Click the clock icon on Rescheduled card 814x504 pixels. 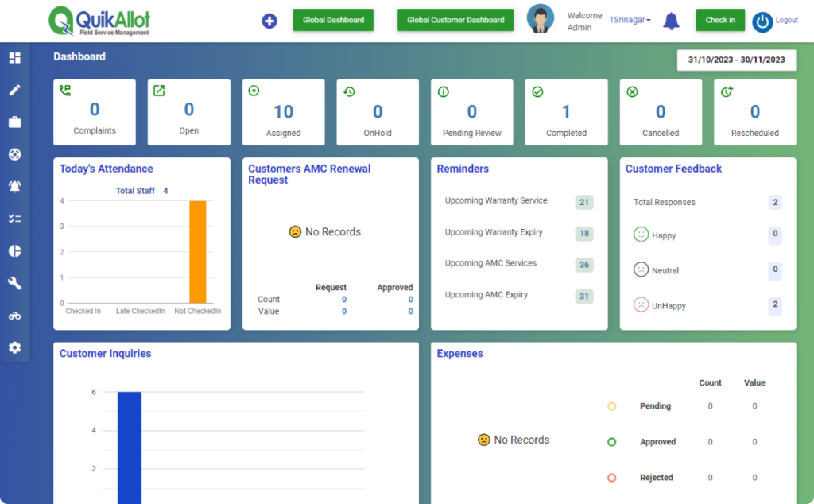coord(727,92)
